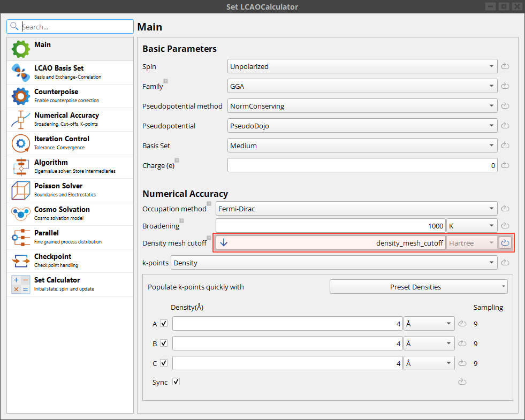Open the Checkpoint section
This screenshot has height=420, width=525.
point(70,261)
